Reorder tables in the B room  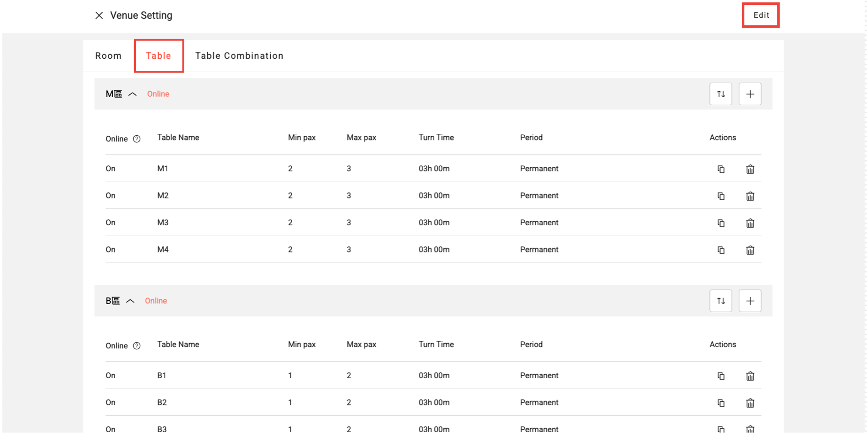click(x=720, y=301)
